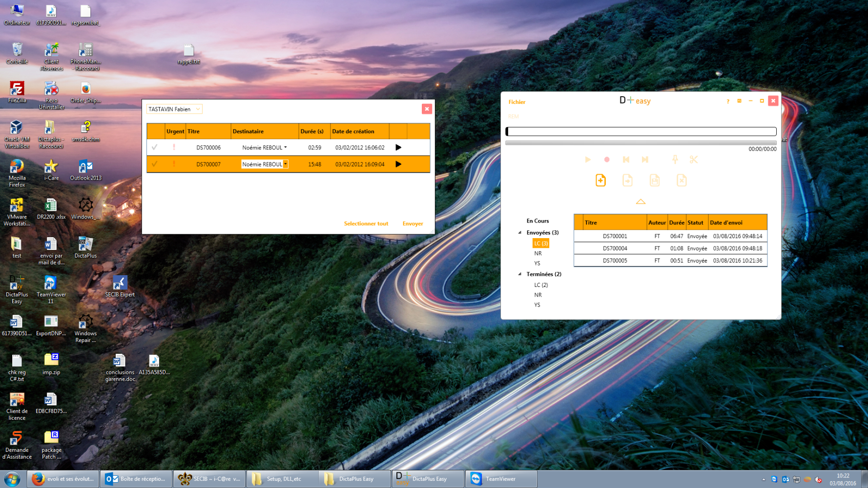Toggle selection checkmark for DS700006
Viewport: 868px width, 488px height.
point(155,147)
